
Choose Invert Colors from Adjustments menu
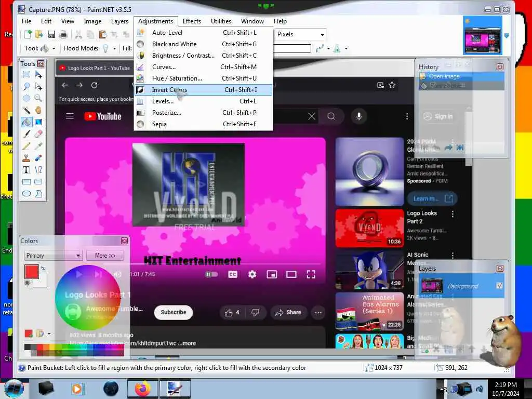point(204,90)
